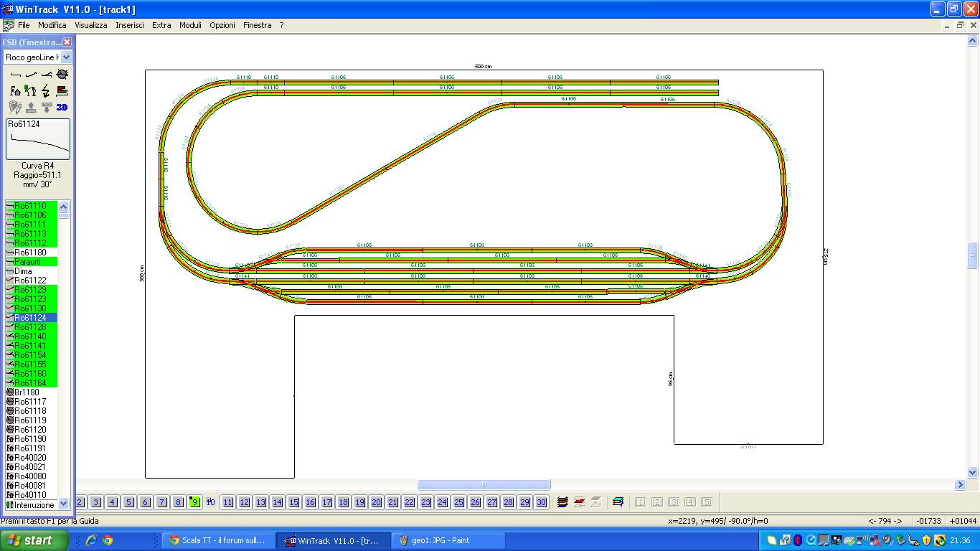Toggle layer 15 button

point(293,502)
